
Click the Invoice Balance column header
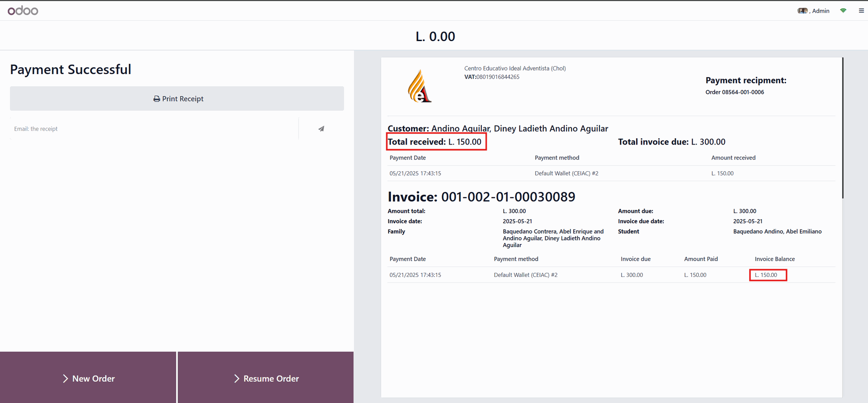(x=774, y=259)
